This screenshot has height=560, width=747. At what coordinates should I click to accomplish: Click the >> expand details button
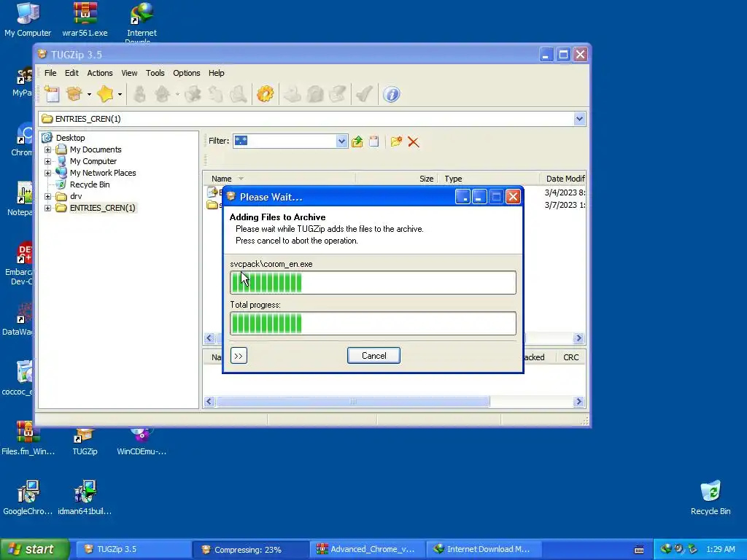pyautogui.click(x=239, y=356)
